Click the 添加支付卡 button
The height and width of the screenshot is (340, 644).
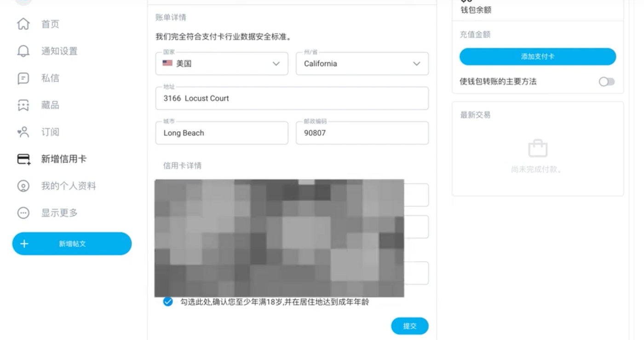(x=538, y=57)
